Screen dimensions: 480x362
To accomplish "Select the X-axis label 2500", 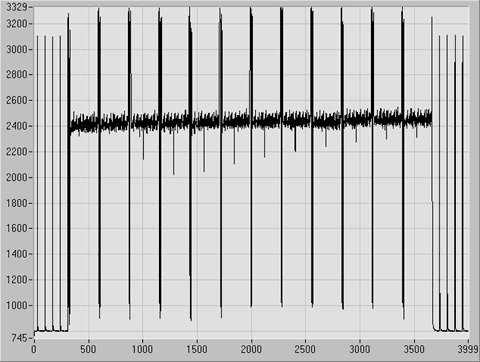I will (x=305, y=349).
